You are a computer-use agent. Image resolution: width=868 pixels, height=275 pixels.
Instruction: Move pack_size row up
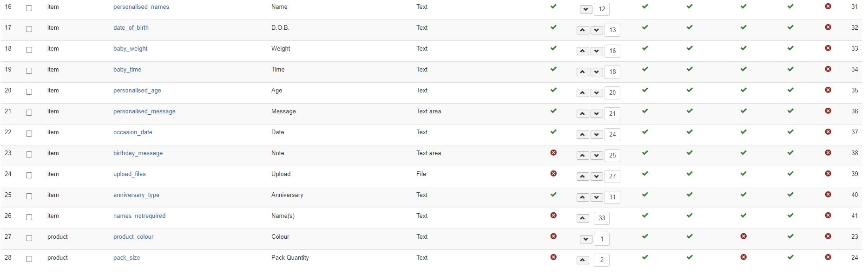[x=582, y=260]
